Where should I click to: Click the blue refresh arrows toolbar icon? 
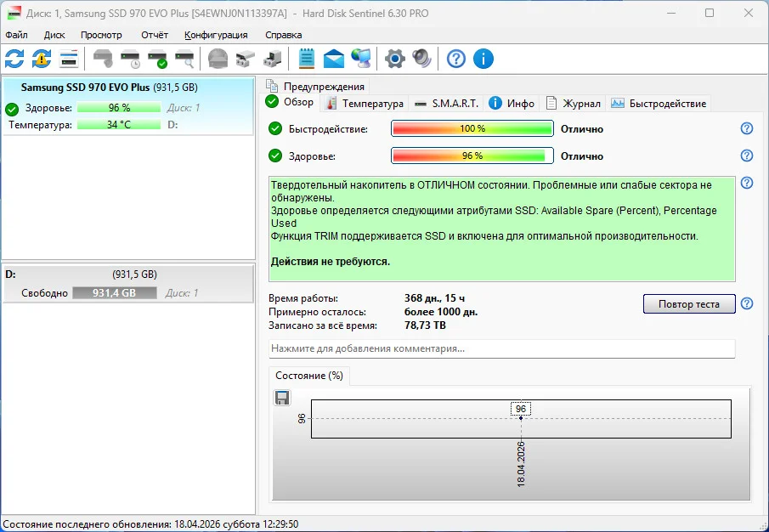point(14,59)
